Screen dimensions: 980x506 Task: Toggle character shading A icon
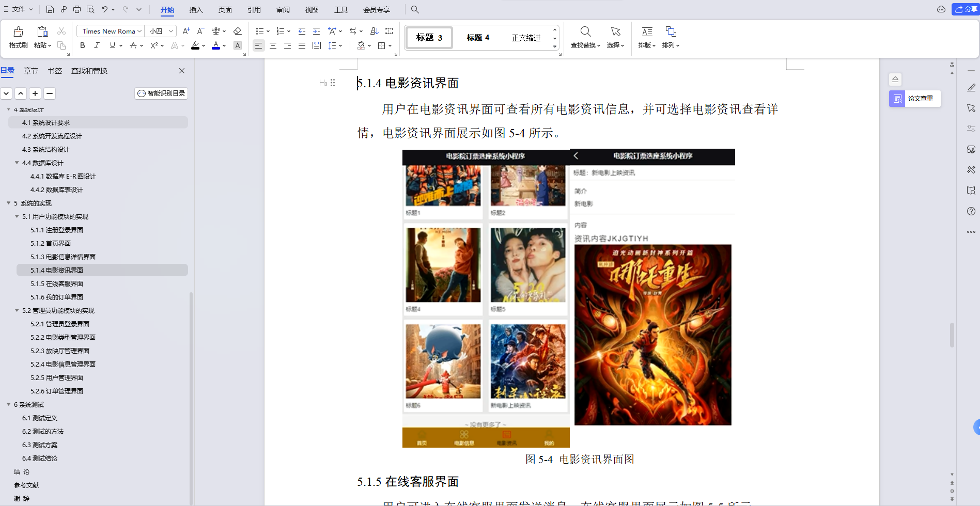coord(238,45)
